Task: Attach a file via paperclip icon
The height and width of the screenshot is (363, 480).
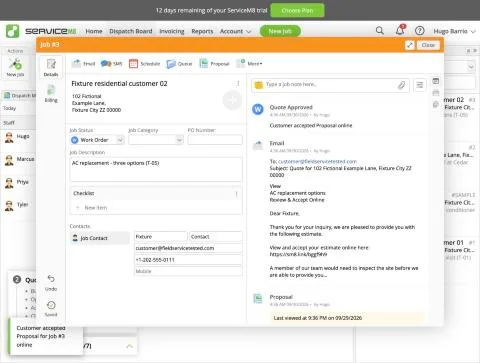Action: click(x=401, y=85)
